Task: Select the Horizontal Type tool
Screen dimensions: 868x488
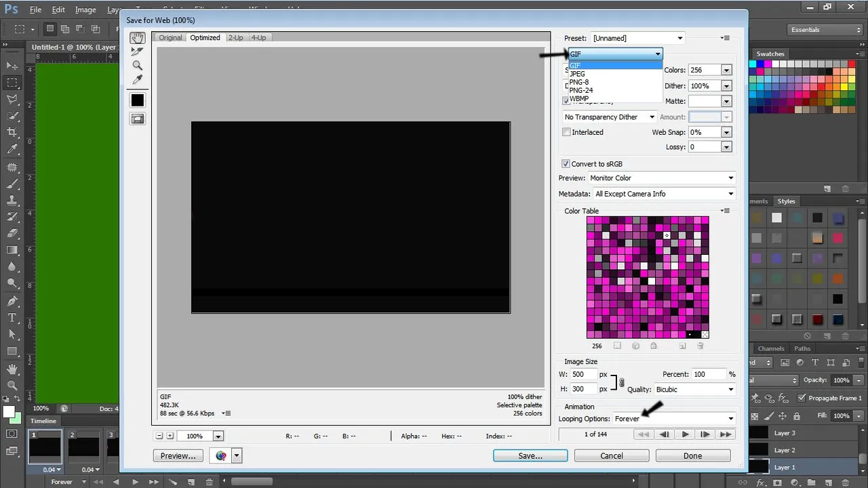Action: point(12,318)
